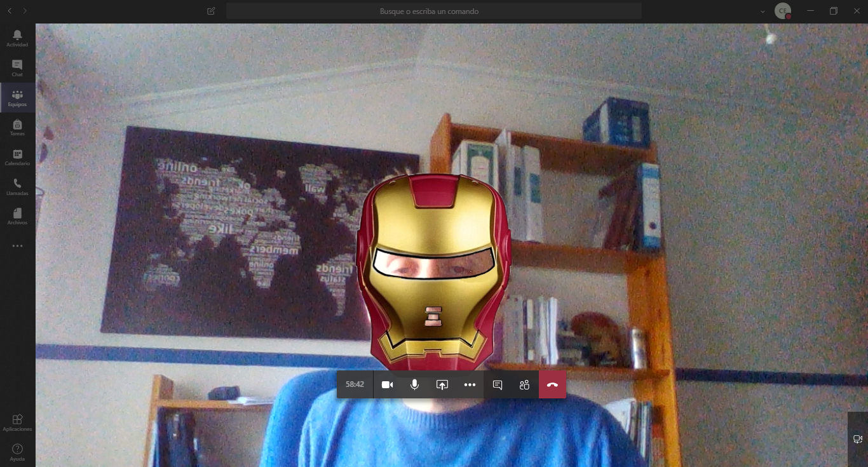Show the participants panel
Image resolution: width=868 pixels, height=467 pixels.
pyautogui.click(x=524, y=384)
